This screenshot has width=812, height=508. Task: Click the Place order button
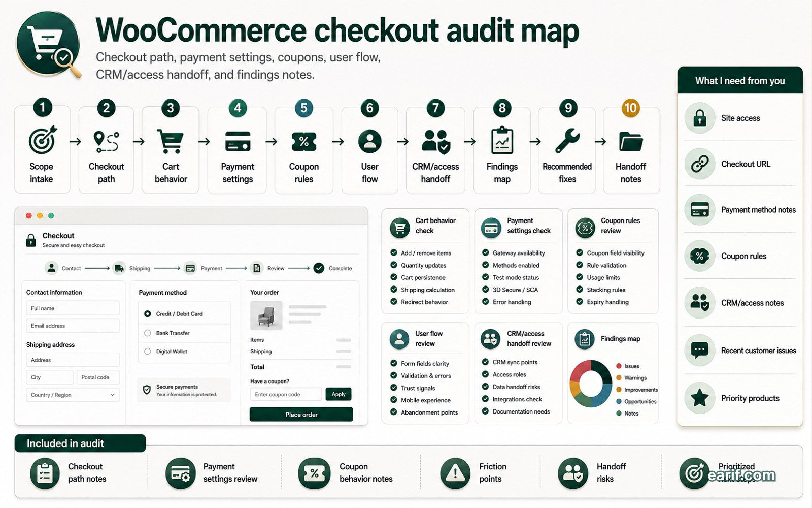tap(301, 415)
